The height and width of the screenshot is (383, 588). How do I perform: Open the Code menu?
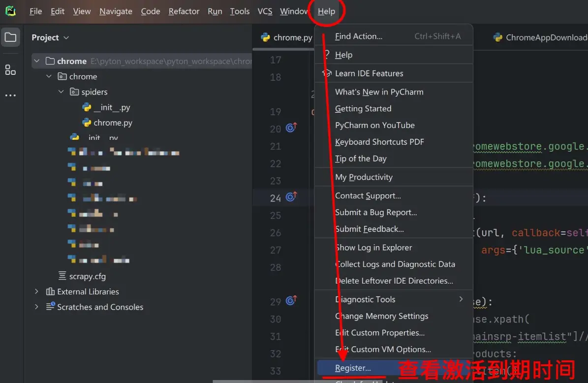coord(151,11)
